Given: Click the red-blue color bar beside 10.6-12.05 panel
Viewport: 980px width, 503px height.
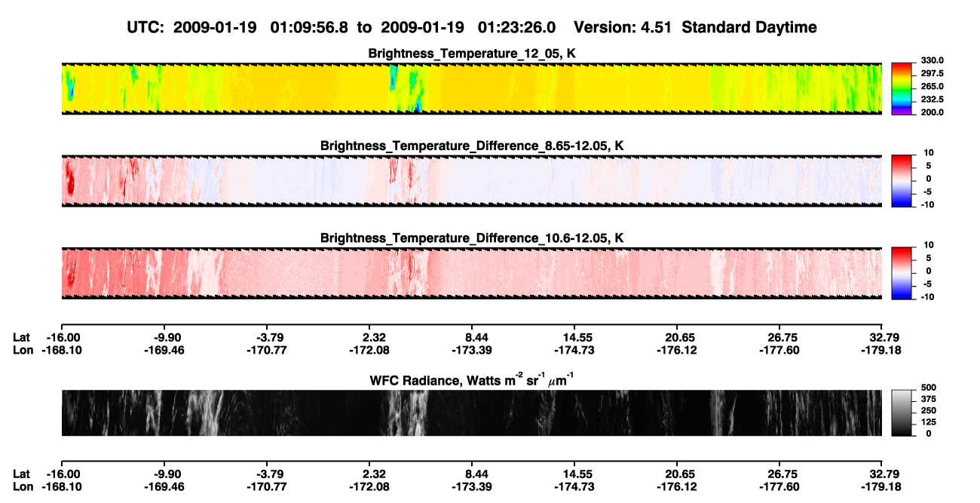Looking at the screenshot, I should (x=902, y=273).
